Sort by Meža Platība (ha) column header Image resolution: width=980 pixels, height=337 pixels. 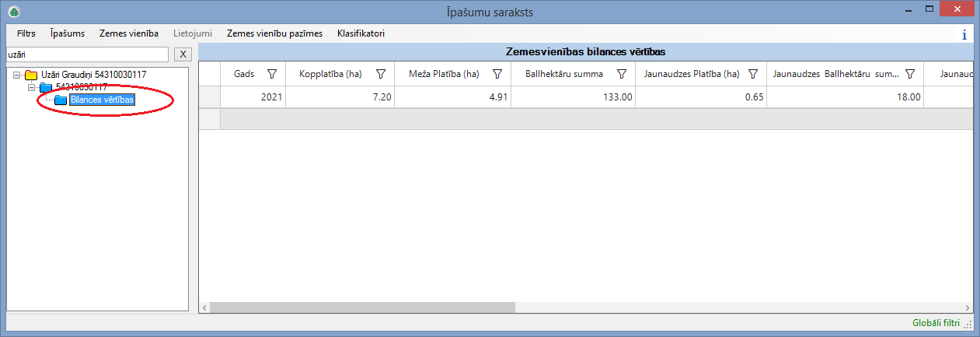coord(444,74)
